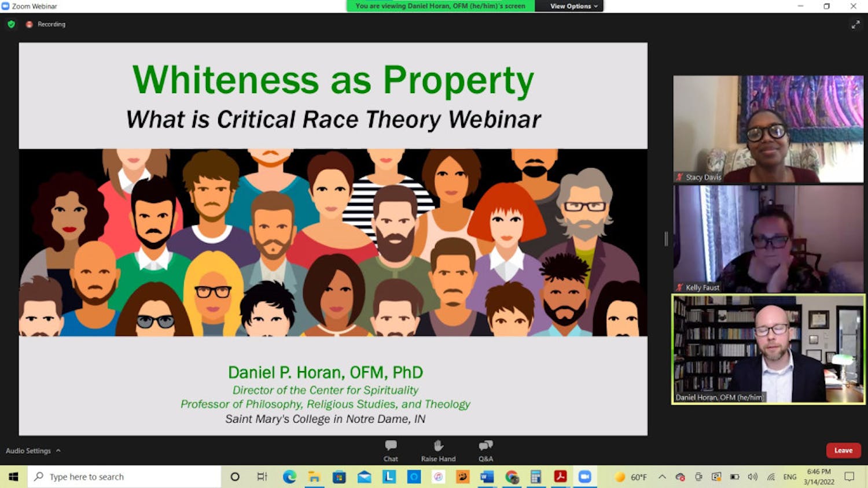Show hidden system tray icons
868x488 pixels.
point(662,477)
